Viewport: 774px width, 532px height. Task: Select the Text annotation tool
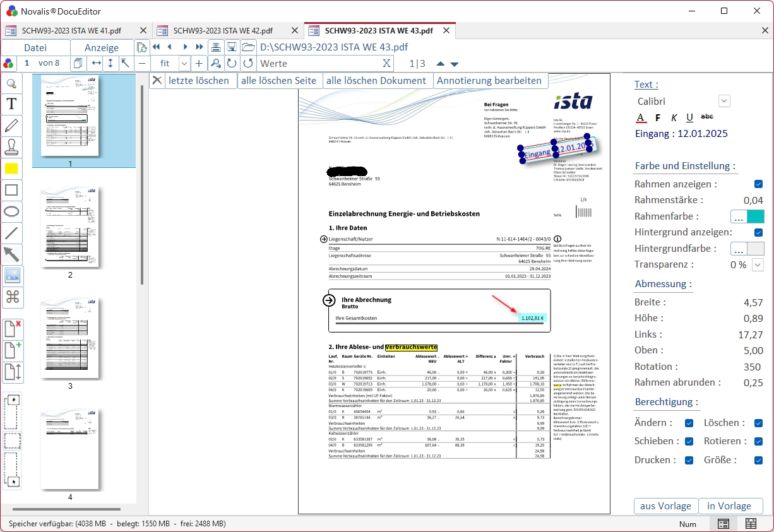pos(11,104)
